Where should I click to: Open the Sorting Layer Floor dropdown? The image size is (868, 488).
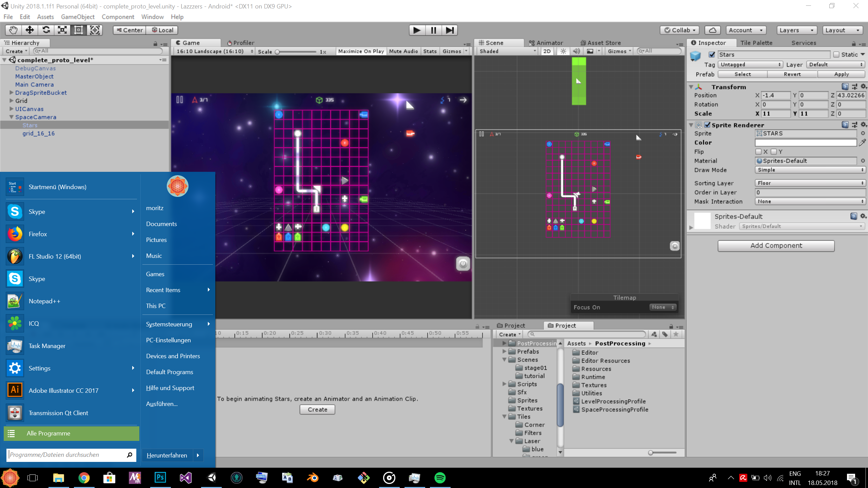(x=810, y=183)
